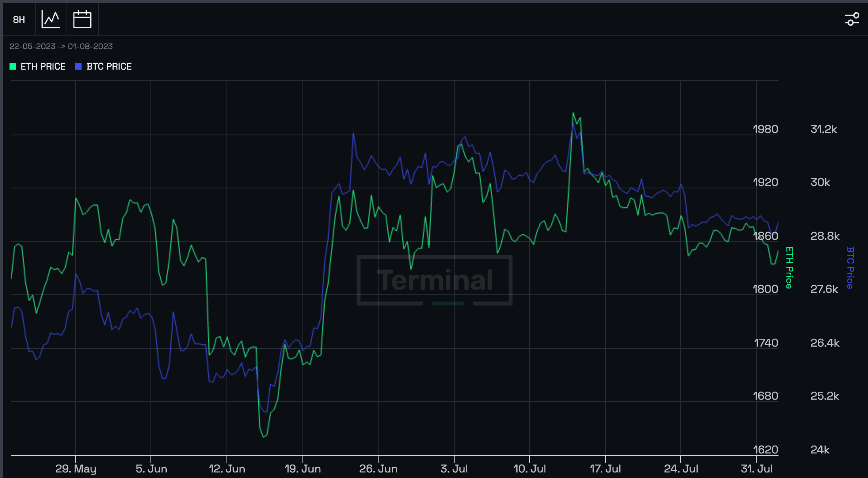Click the 26.4k BTC axis value
Viewport: 868px width, 478px height.
tap(825, 343)
